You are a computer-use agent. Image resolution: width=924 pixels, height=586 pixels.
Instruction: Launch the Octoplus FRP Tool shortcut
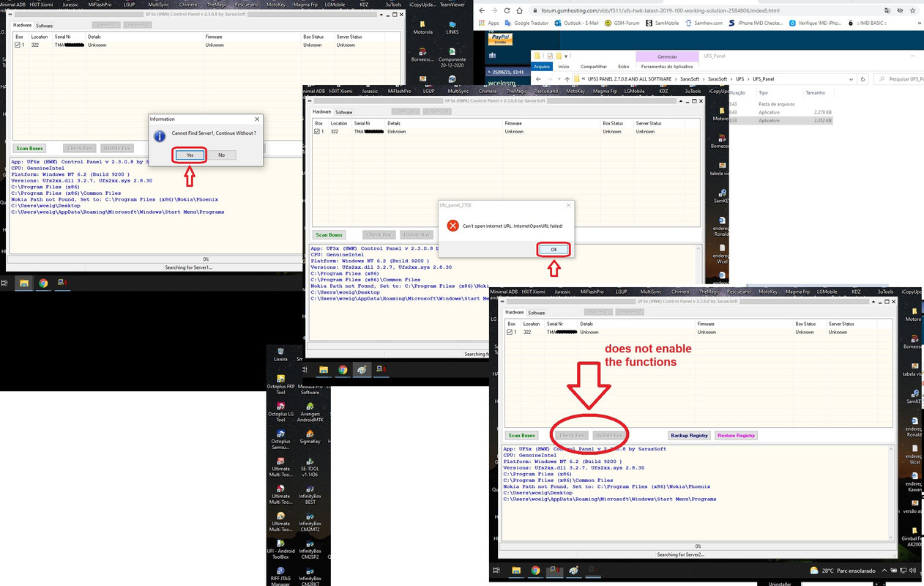(x=280, y=383)
